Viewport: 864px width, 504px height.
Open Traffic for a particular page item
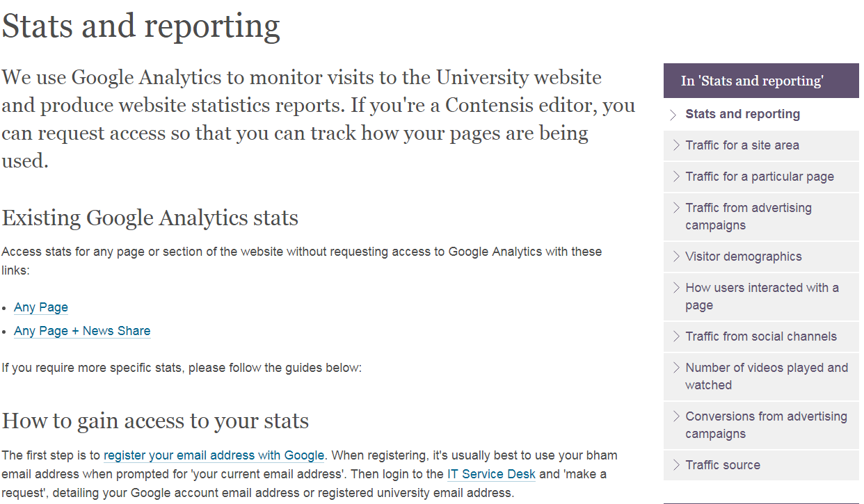(x=759, y=177)
